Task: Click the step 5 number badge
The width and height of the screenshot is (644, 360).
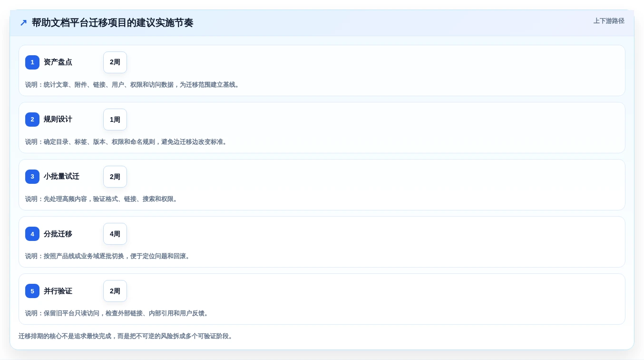Action: [32, 291]
